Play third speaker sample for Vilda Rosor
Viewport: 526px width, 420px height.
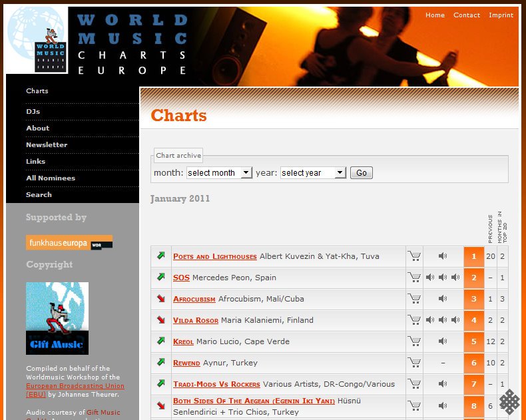[x=455, y=319]
